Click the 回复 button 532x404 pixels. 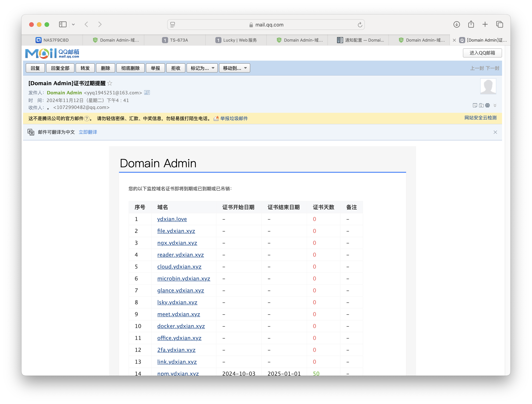coord(35,68)
